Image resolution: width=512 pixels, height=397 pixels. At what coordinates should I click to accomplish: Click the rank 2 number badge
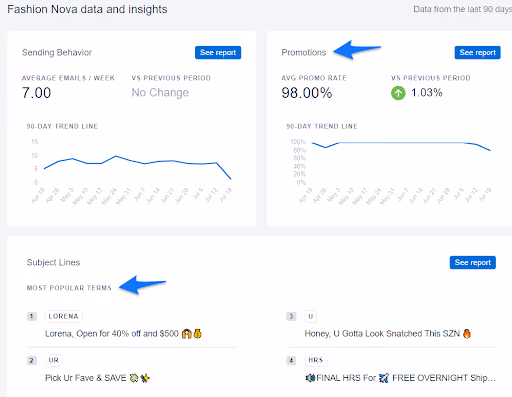32,360
